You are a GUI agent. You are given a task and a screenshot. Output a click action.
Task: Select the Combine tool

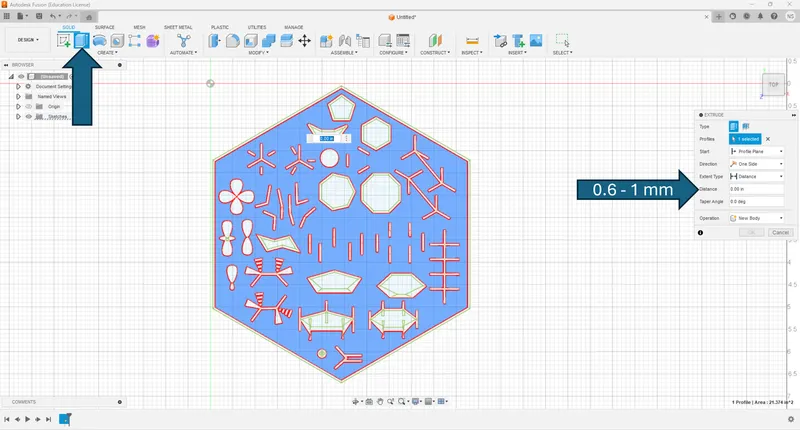click(x=268, y=40)
